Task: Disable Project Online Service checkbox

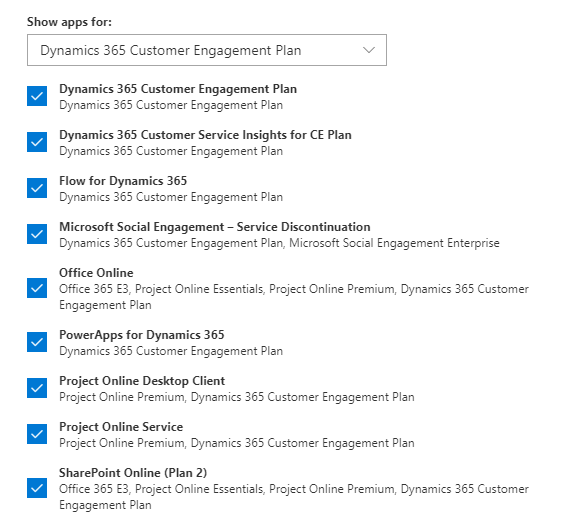Action: click(37, 434)
